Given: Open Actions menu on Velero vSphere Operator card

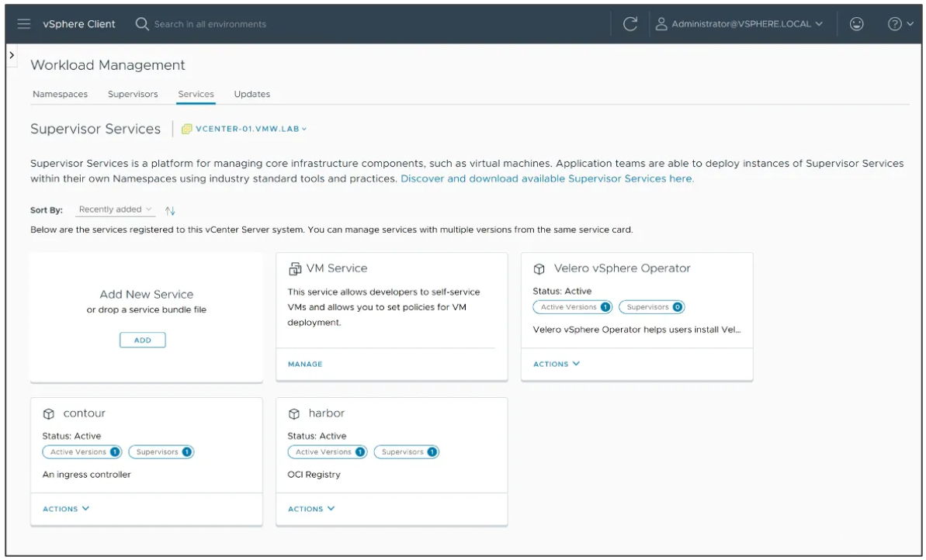Looking at the screenshot, I should click(557, 364).
